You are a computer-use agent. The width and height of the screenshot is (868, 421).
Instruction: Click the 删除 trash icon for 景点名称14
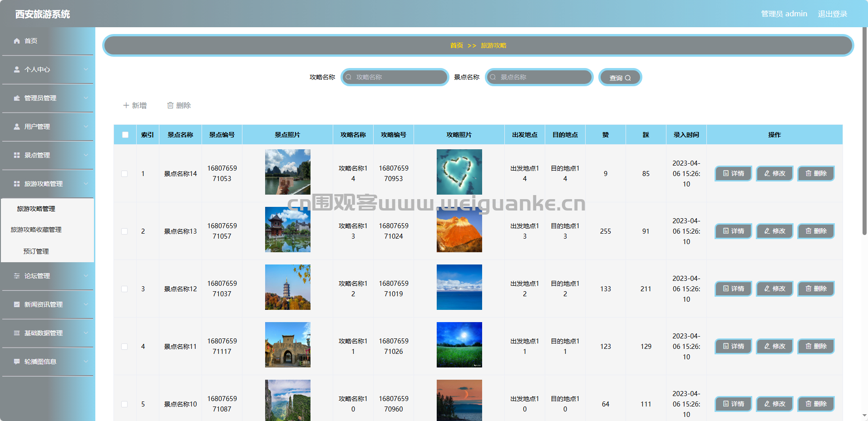809,173
